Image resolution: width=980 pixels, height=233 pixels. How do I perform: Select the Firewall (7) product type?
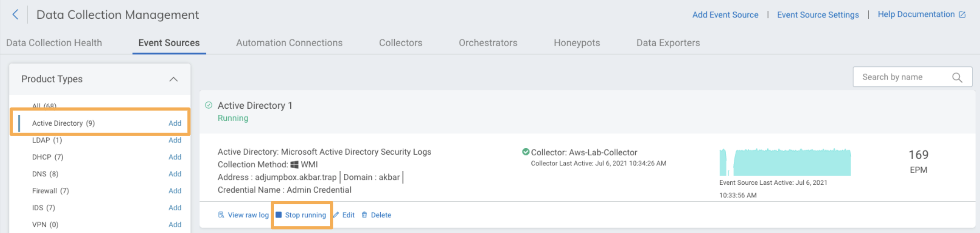pos(50,191)
